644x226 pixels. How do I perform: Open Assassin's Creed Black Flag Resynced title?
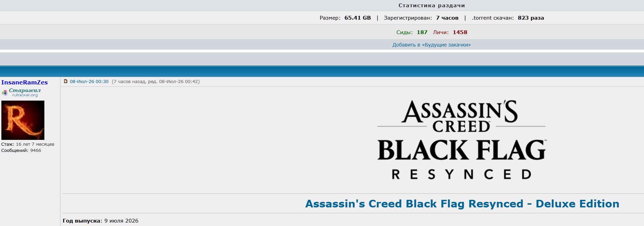(x=462, y=204)
